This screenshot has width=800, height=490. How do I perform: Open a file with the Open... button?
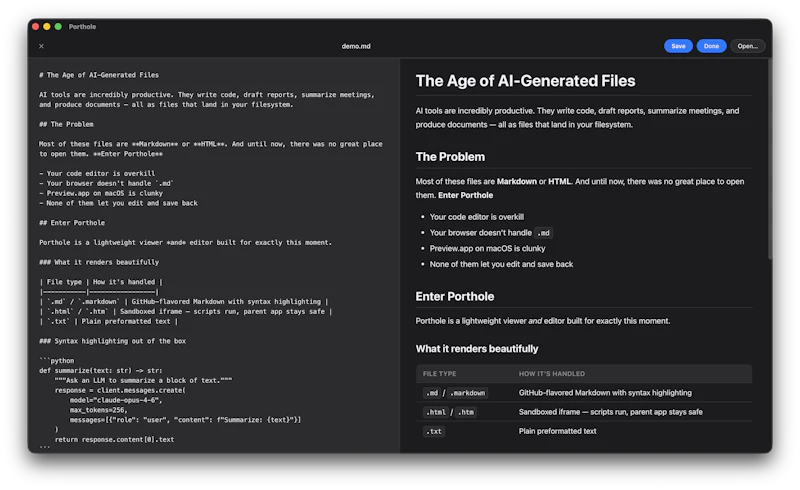pyautogui.click(x=747, y=46)
